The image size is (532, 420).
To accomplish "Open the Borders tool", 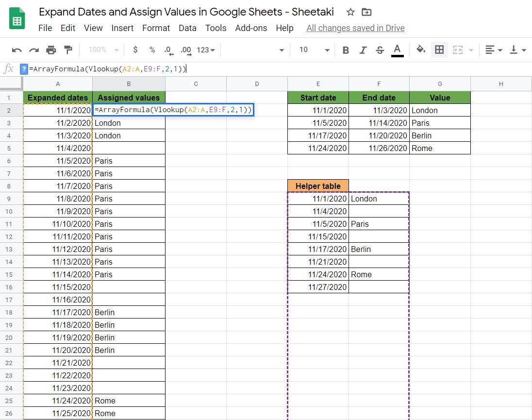I will (x=439, y=50).
